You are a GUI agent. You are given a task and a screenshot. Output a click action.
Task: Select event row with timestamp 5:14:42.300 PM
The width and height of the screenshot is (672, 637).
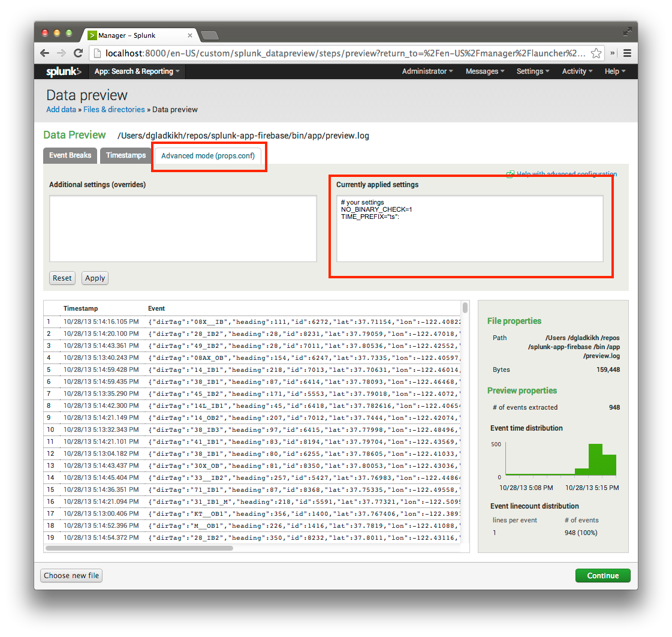tap(252, 406)
